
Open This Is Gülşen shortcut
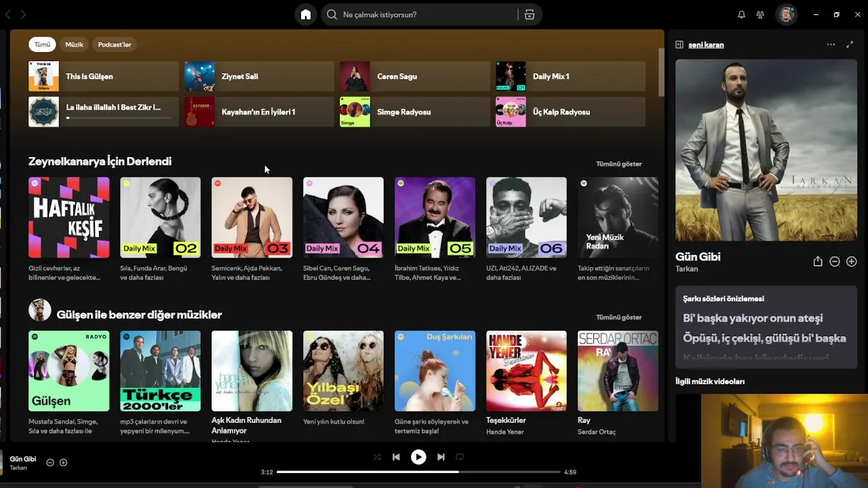pos(103,77)
